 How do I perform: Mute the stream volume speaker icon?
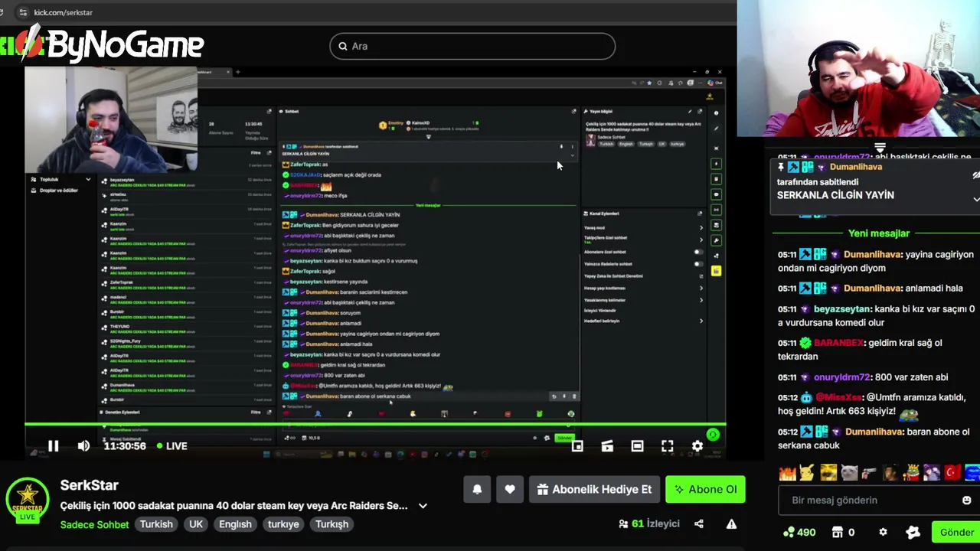point(83,446)
